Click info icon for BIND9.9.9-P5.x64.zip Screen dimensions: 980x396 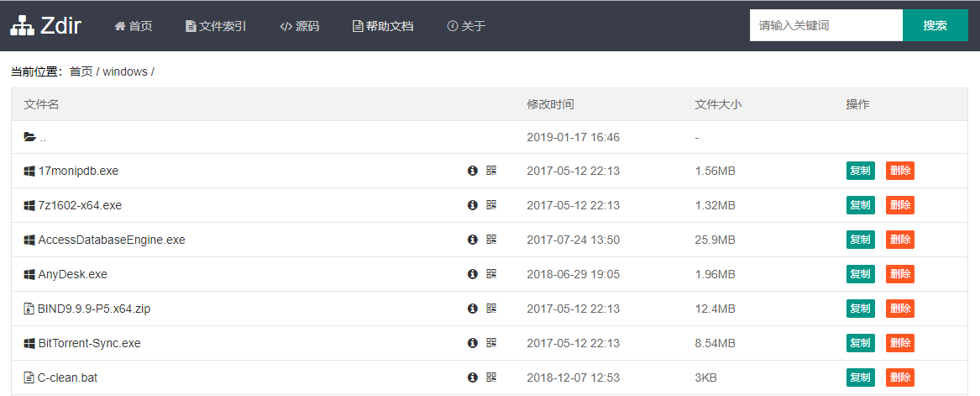point(472,309)
